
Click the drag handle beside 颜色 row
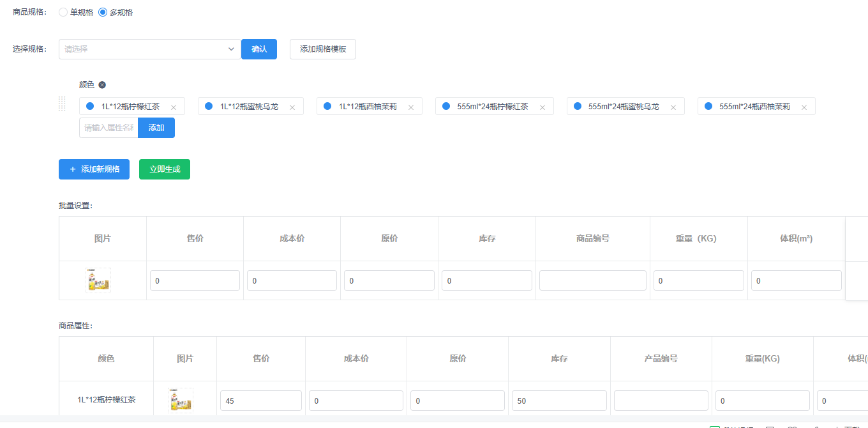coord(62,103)
